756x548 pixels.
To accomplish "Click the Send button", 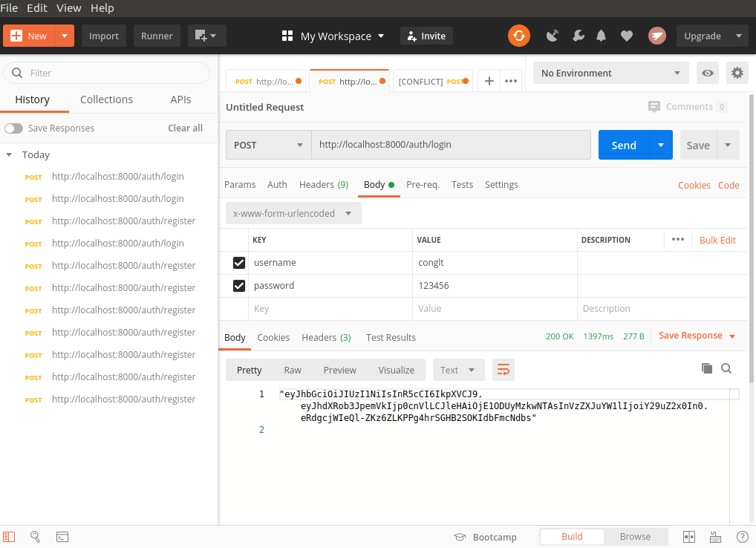I will click(624, 145).
